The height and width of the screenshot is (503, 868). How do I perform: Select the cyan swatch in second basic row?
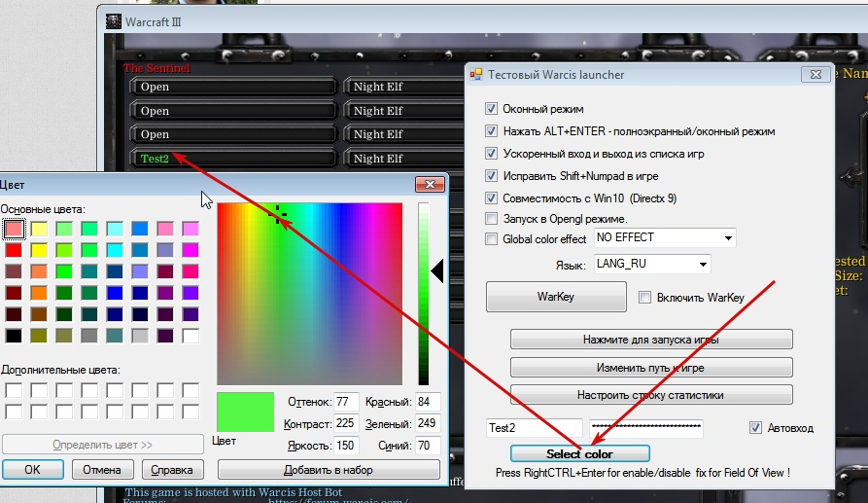click(115, 250)
